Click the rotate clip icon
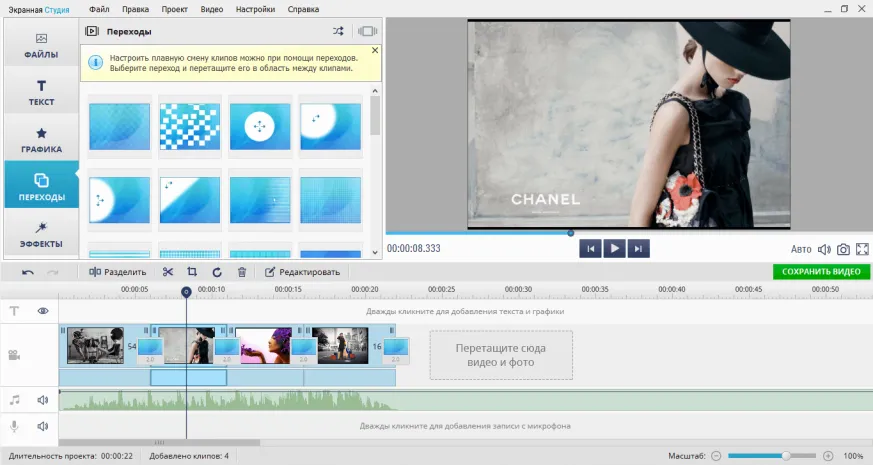Screen dimensions: 873x465 coord(217,272)
